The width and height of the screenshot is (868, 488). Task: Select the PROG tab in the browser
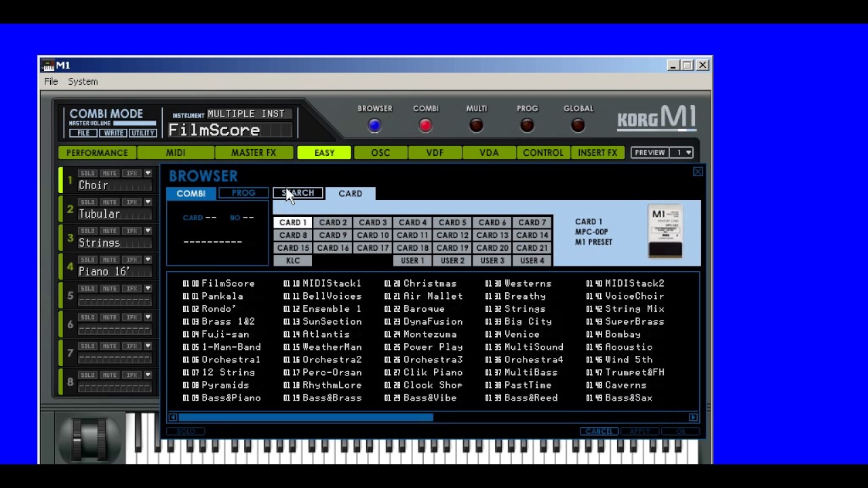tap(243, 193)
